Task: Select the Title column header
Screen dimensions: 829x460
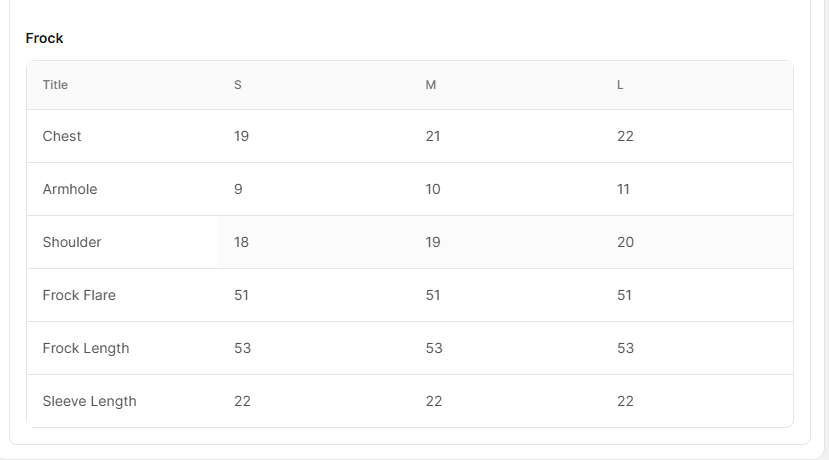Action: pyautogui.click(x=55, y=85)
